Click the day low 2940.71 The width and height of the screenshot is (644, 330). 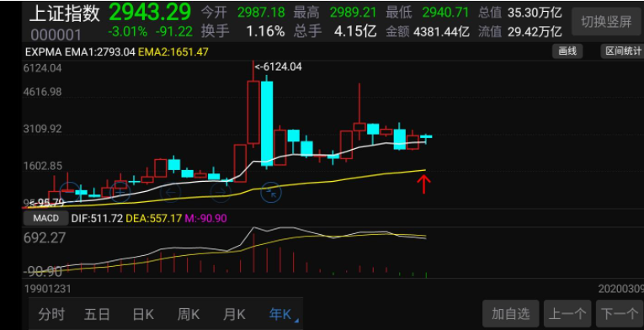445,13
